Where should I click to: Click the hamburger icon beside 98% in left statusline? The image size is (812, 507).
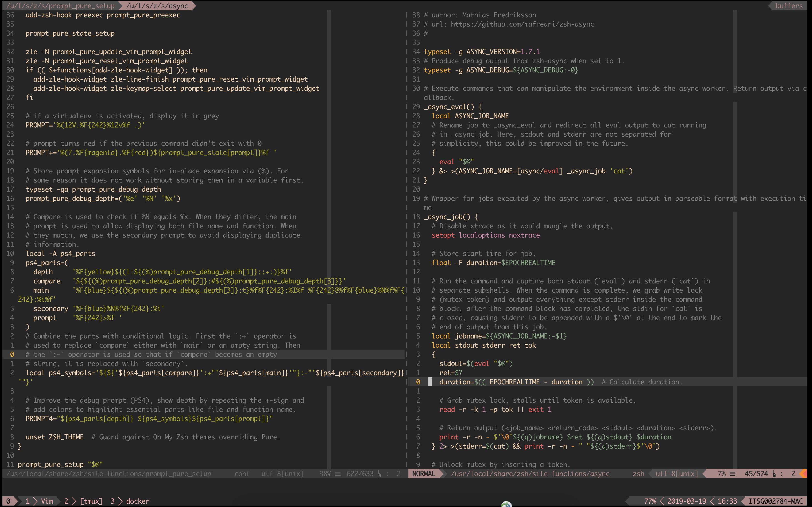point(338,473)
